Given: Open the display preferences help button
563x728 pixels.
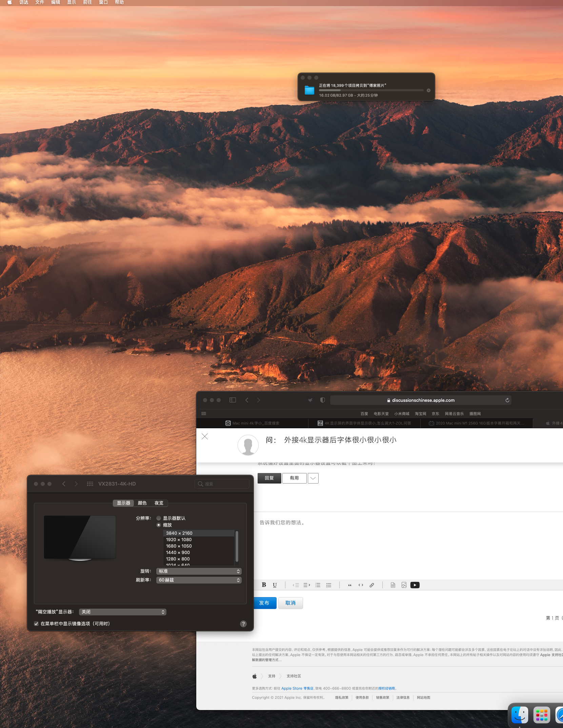Looking at the screenshot, I should click(243, 624).
